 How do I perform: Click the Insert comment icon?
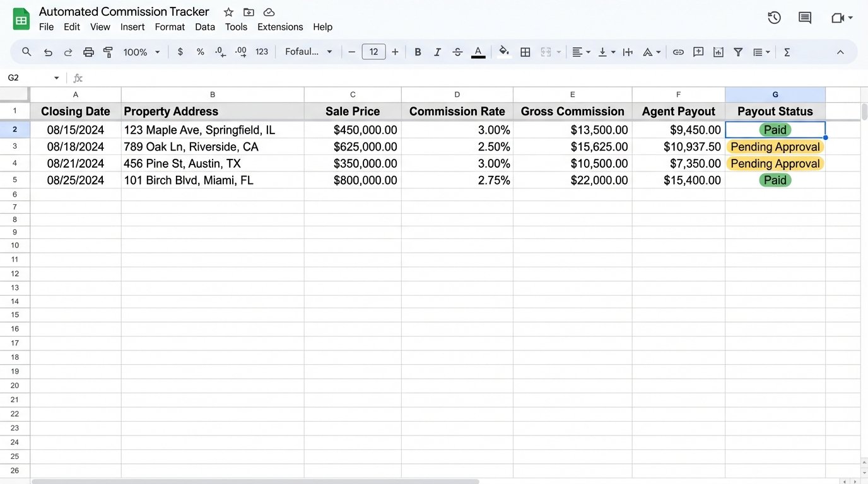[x=698, y=52]
